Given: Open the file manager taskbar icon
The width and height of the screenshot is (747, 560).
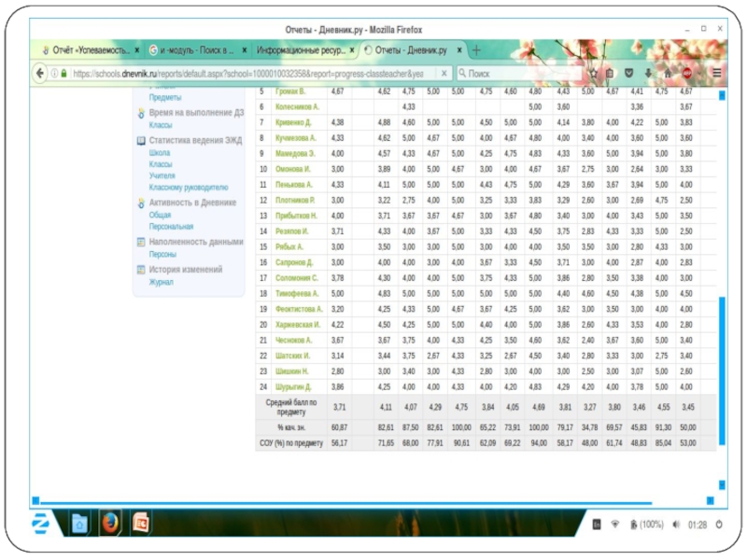Looking at the screenshot, I should [x=79, y=522].
